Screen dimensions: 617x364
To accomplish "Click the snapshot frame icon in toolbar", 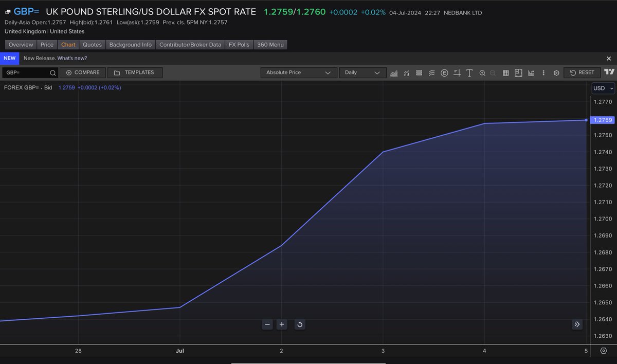I will pyautogui.click(x=518, y=73).
